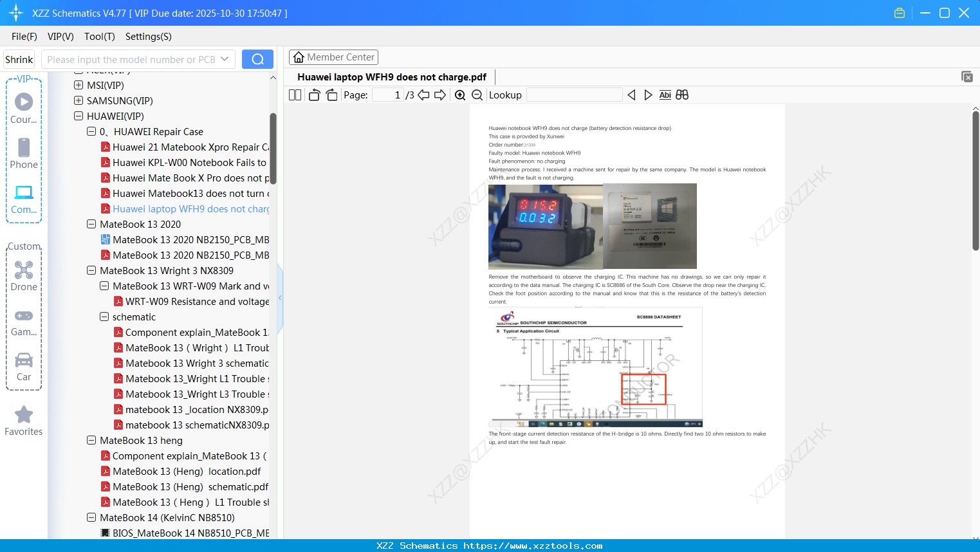Screen dimensions: 980x552
Task: Collapse the HUAWEI(VIP) tree node
Action: [x=79, y=116]
